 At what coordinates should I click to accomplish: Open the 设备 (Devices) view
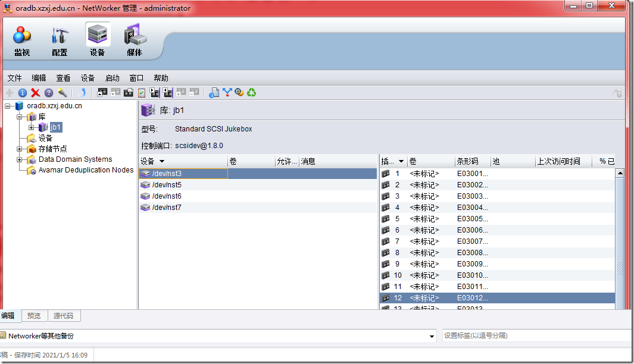coord(98,40)
